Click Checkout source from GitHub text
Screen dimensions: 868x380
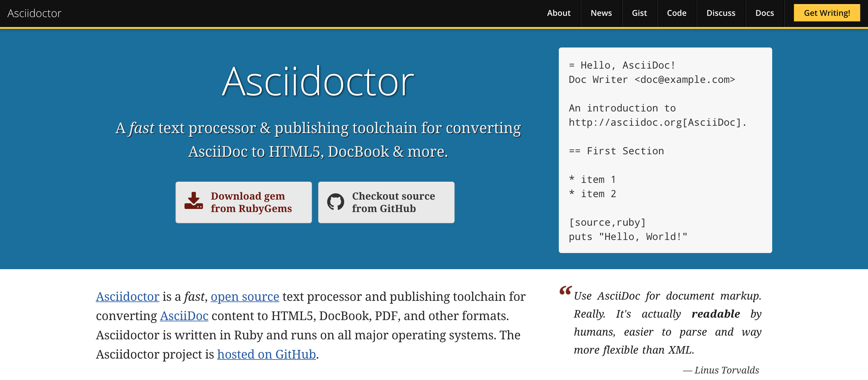tap(394, 202)
